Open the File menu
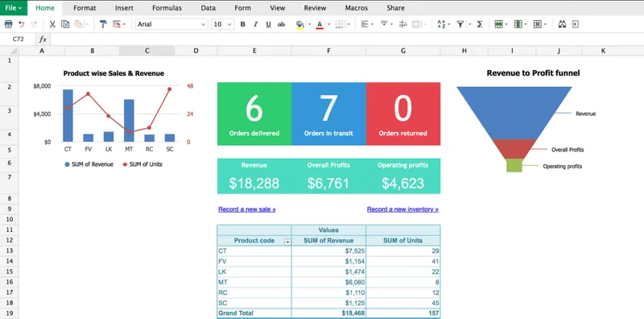644x319 pixels. (x=14, y=8)
